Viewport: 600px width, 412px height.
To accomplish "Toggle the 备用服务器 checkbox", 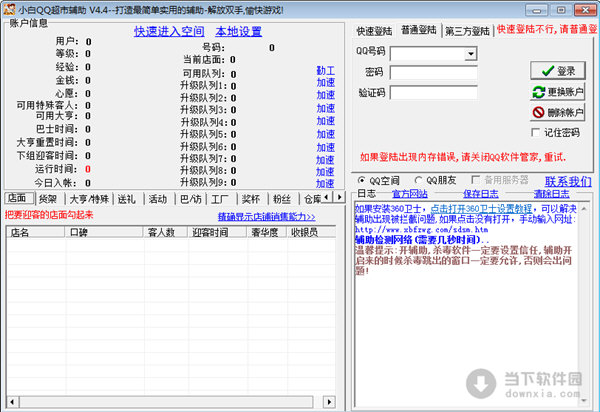I will 476,179.
